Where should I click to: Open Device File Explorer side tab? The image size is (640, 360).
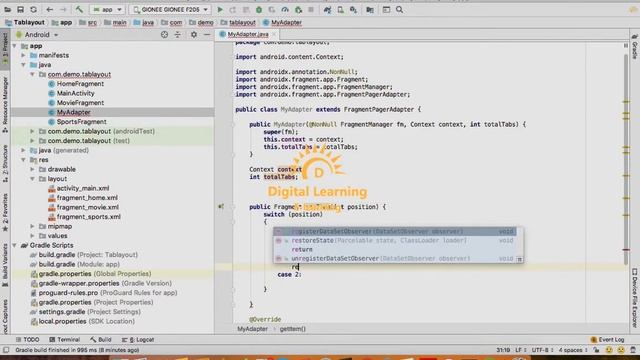tap(635, 298)
